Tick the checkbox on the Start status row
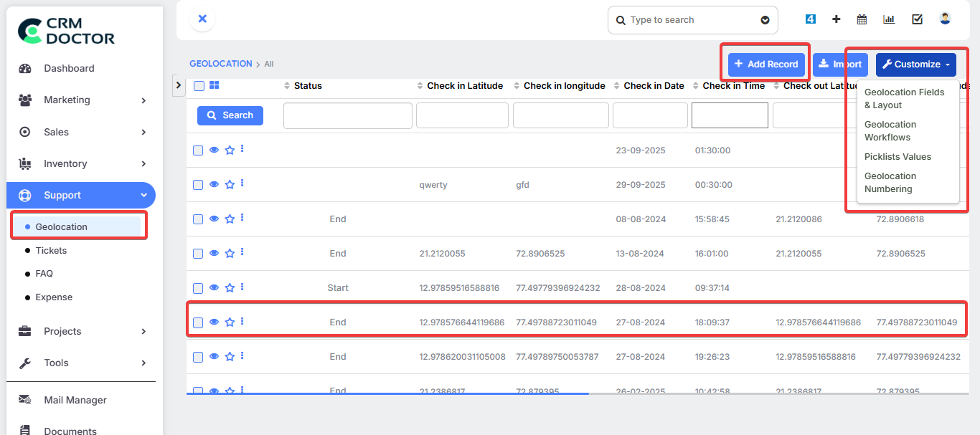This screenshot has height=435, width=980. (198, 287)
